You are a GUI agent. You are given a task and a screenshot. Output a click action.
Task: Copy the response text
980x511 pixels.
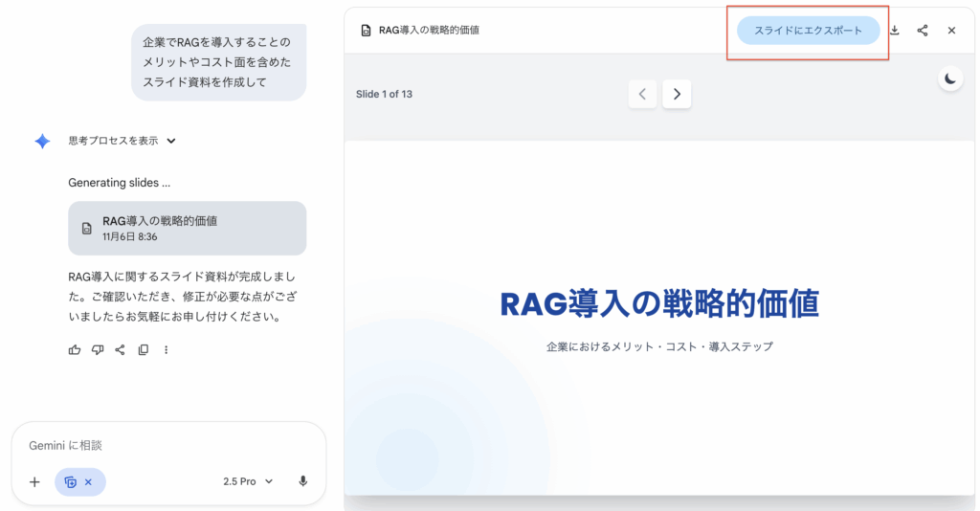point(144,350)
